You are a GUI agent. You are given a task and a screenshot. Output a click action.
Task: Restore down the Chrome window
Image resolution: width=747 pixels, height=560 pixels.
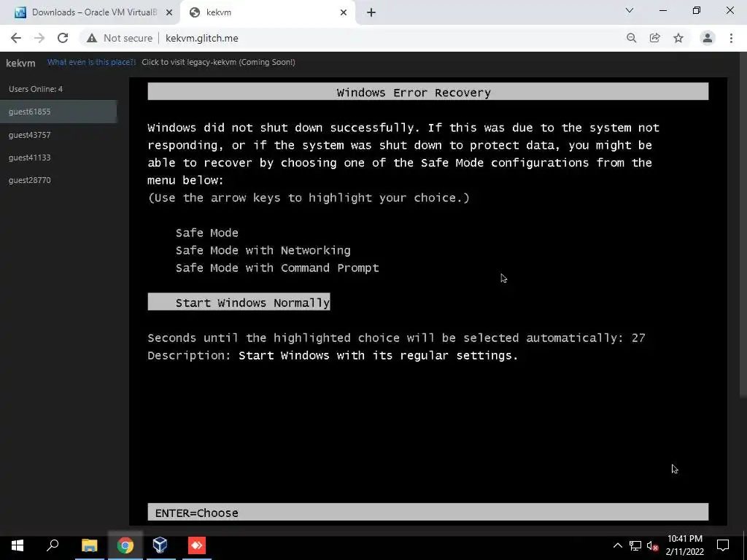pyautogui.click(x=697, y=10)
